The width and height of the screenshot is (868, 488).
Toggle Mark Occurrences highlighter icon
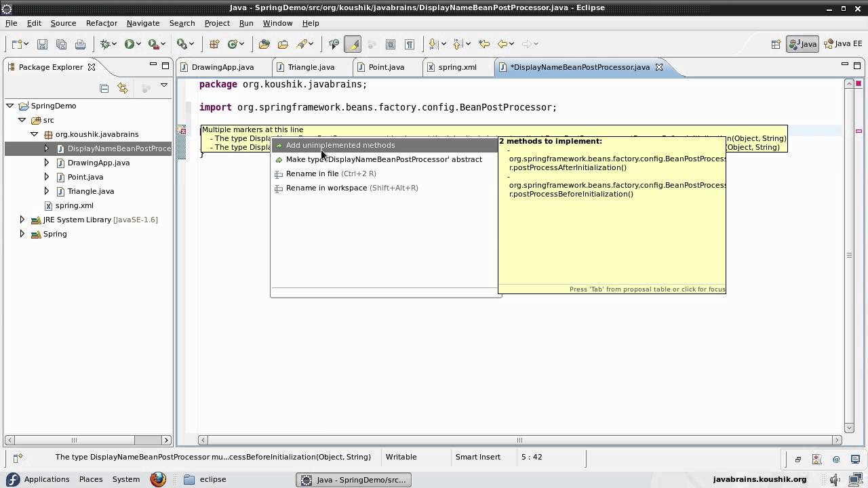click(x=353, y=44)
